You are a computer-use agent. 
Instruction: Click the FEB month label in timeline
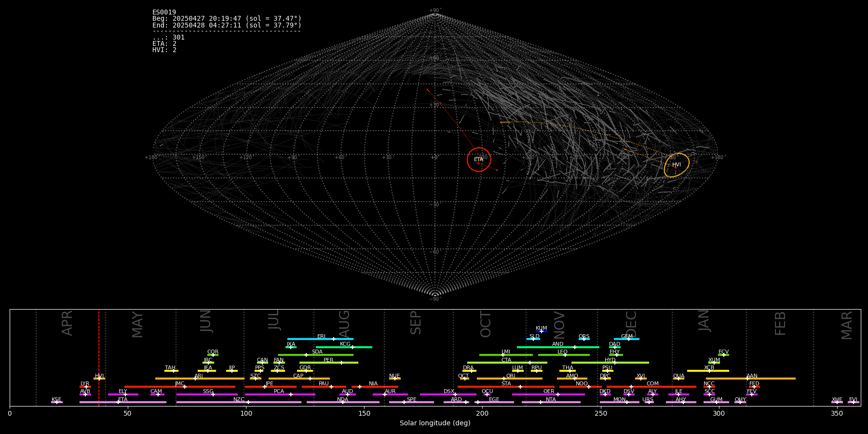click(x=780, y=324)
